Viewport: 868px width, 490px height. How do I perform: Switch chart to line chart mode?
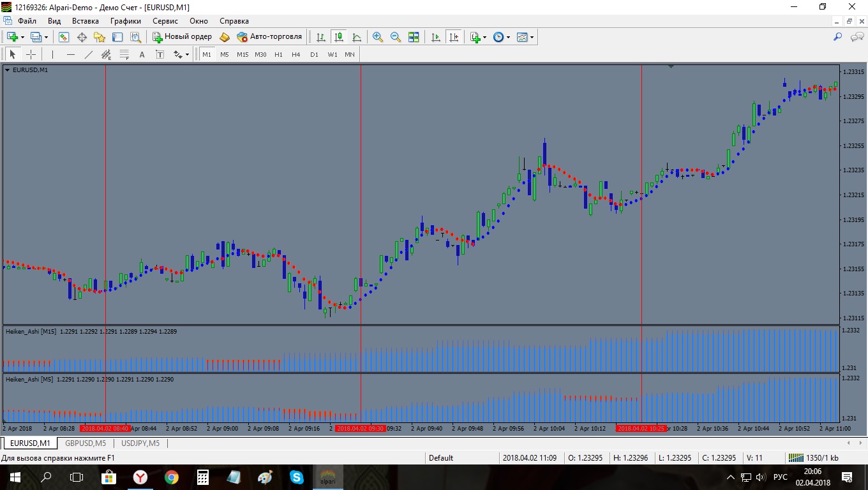point(357,37)
